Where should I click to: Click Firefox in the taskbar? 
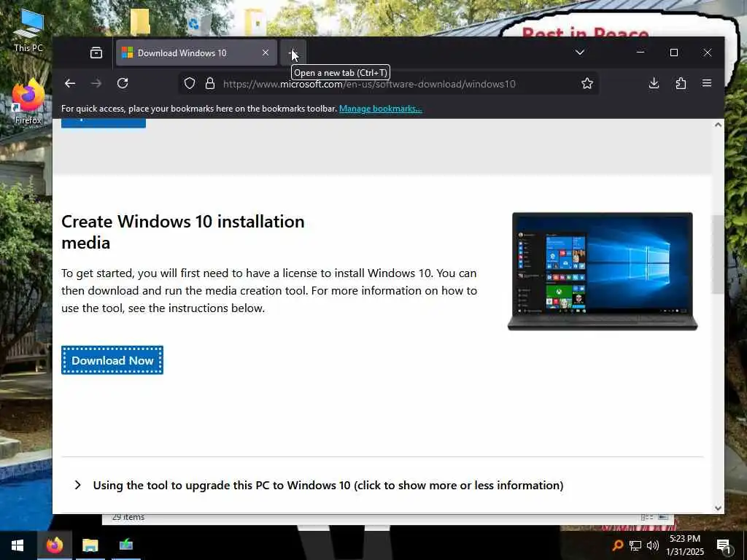pos(54,545)
